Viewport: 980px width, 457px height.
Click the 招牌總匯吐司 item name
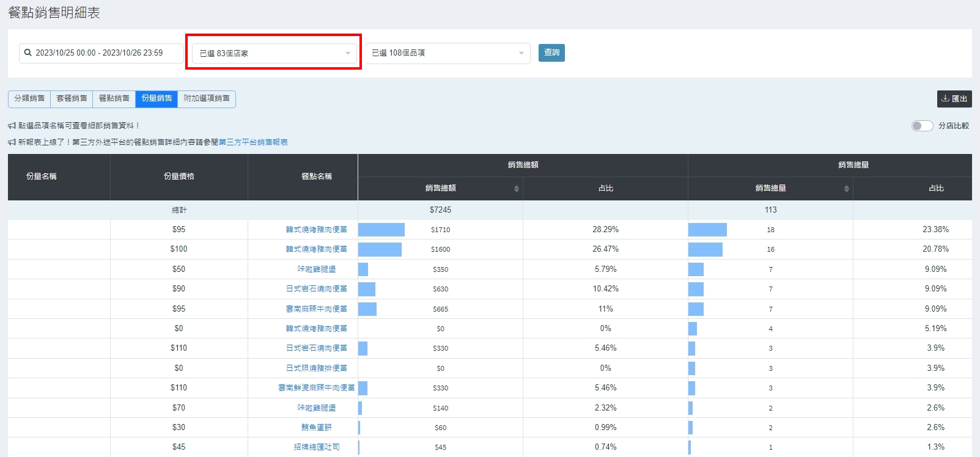[316, 447]
